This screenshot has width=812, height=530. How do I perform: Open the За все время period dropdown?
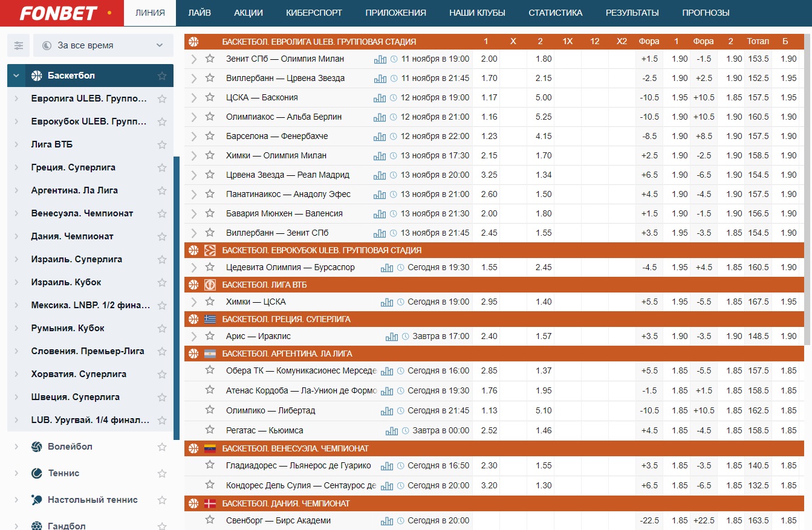point(104,45)
